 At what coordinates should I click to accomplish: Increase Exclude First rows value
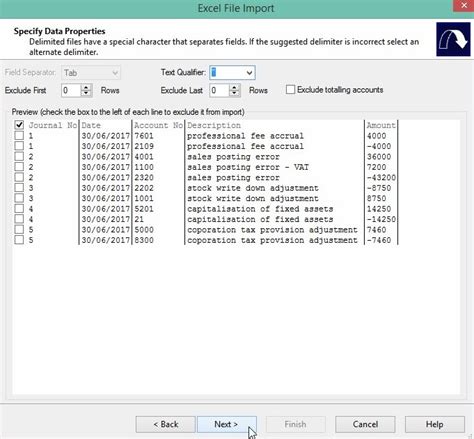pos(86,87)
